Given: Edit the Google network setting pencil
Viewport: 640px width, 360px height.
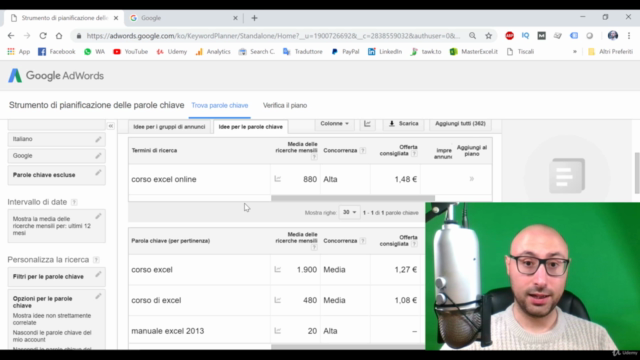Looking at the screenshot, I should (98, 156).
